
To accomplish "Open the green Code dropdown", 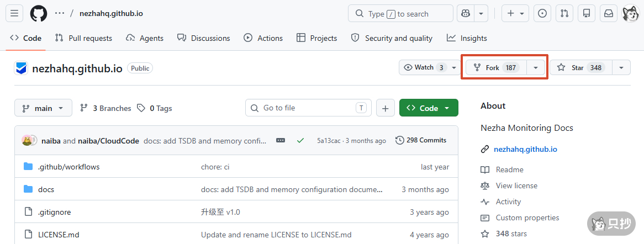I will [429, 108].
